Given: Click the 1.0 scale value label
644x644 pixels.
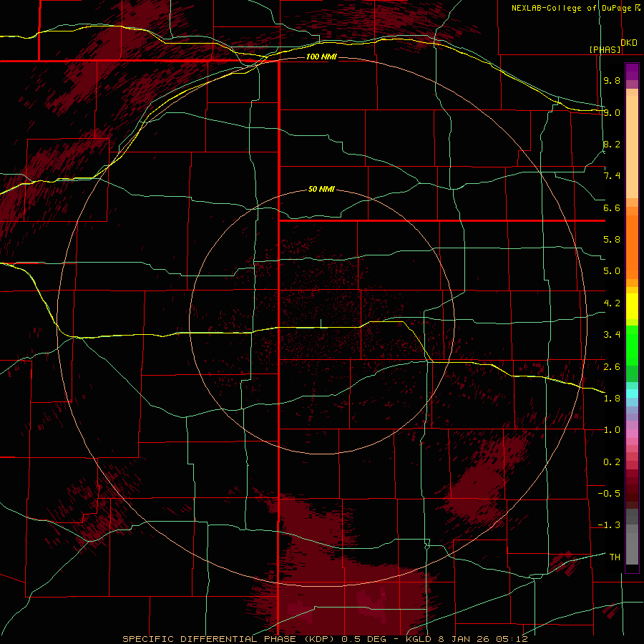Looking at the screenshot, I should [x=612, y=430].
